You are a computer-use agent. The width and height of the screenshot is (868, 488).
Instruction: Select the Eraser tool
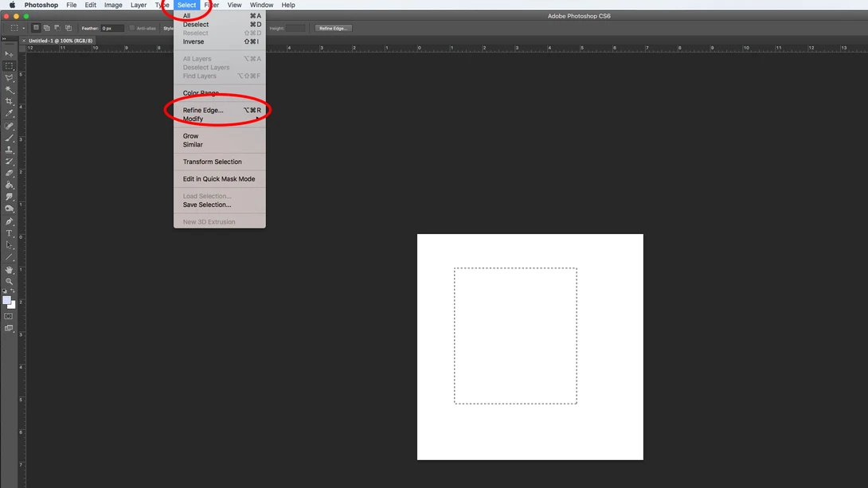pos(9,174)
